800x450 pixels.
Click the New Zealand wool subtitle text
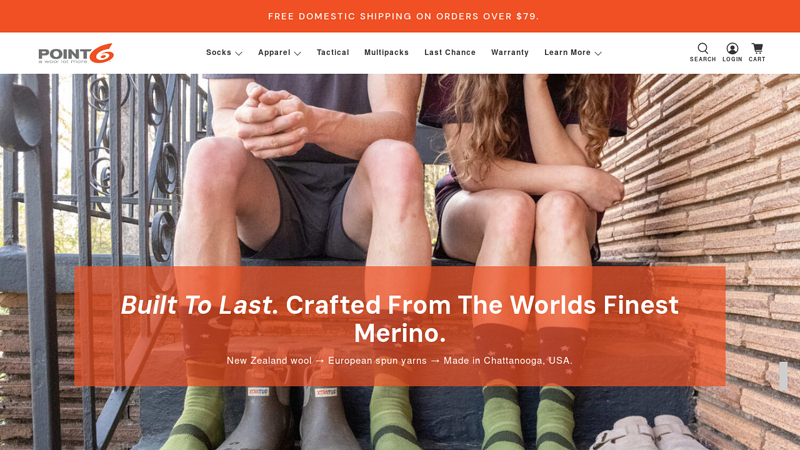point(399,361)
